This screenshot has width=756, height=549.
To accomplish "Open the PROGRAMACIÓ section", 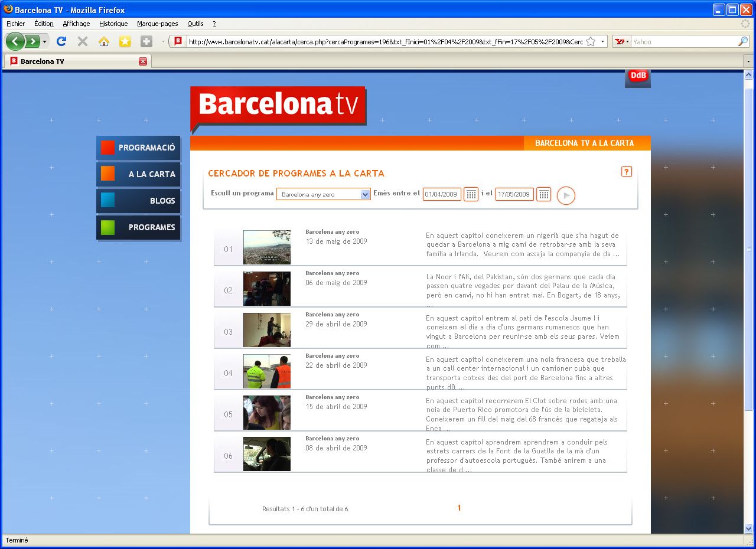I will pos(138,148).
